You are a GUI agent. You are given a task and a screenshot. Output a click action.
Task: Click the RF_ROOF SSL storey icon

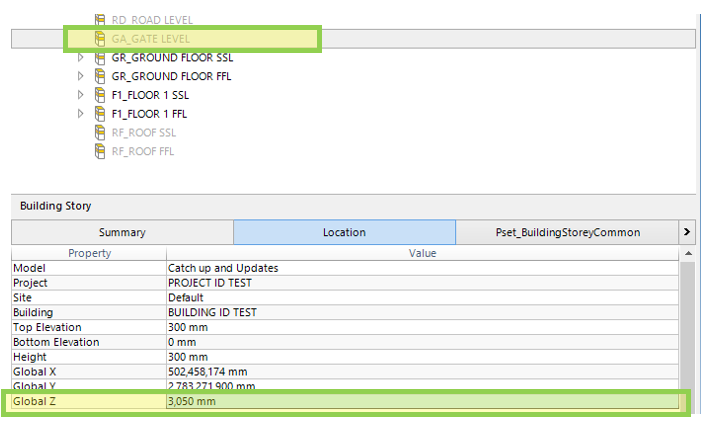100,133
